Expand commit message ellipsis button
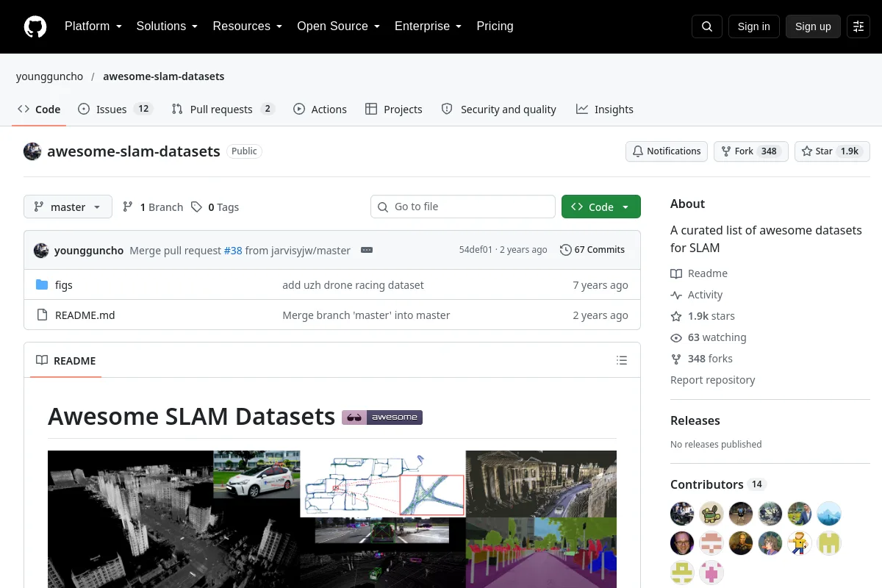 click(367, 250)
